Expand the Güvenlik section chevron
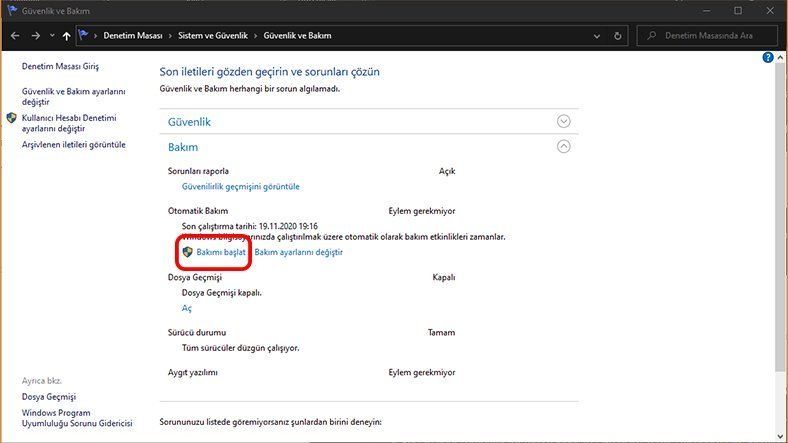This screenshot has width=788, height=443. coord(564,121)
